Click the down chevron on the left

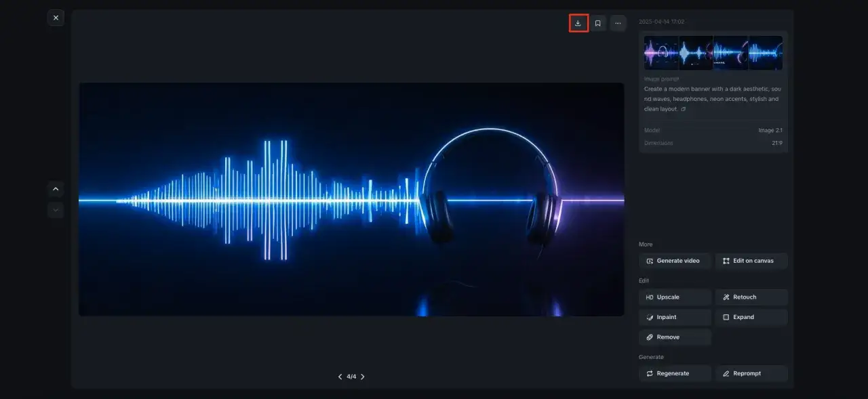click(x=56, y=209)
